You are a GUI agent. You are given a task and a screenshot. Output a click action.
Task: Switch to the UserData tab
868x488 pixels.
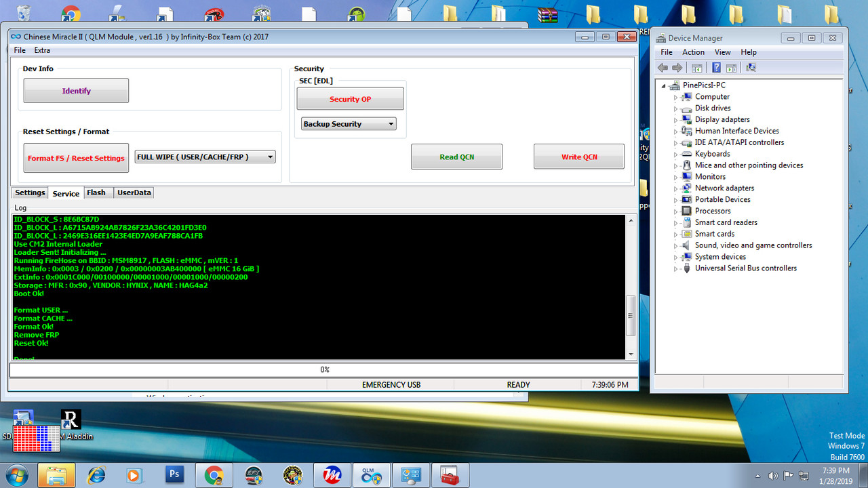tap(134, 192)
